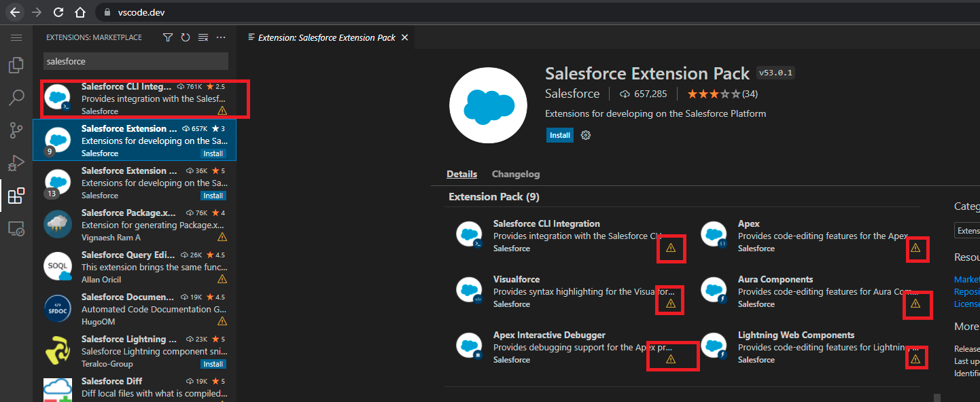Open the hamburger application menu
Viewport: 980px width, 402px height.
[16, 37]
